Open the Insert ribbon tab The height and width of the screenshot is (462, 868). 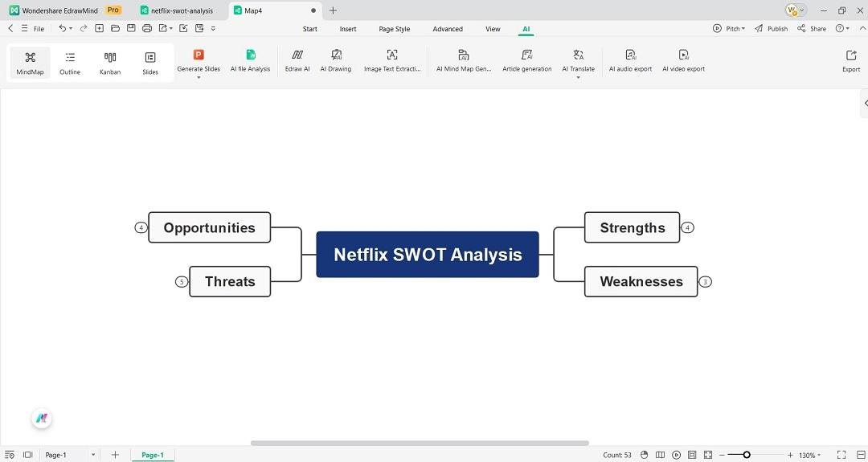click(x=348, y=29)
